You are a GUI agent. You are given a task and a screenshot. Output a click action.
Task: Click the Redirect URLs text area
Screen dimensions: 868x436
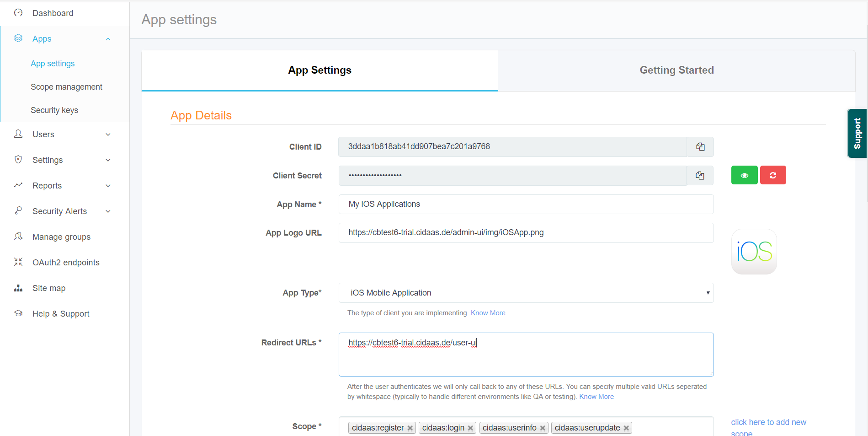[526, 355]
